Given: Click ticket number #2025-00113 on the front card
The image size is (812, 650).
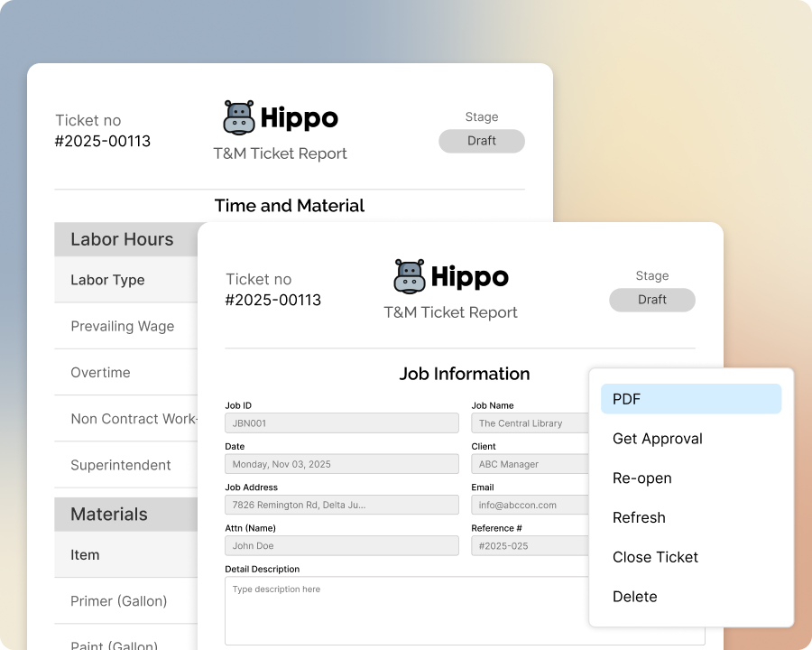Looking at the screenshot, I should pos(272,300).
